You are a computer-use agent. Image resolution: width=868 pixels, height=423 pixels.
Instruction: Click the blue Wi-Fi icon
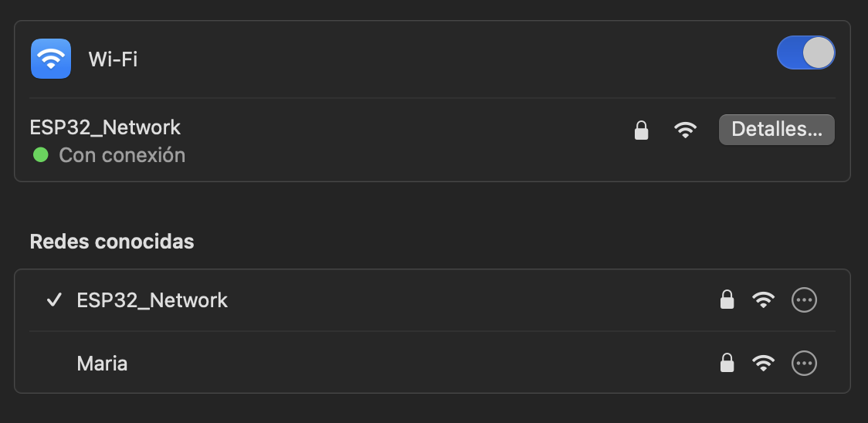click(x=51, y=59)
